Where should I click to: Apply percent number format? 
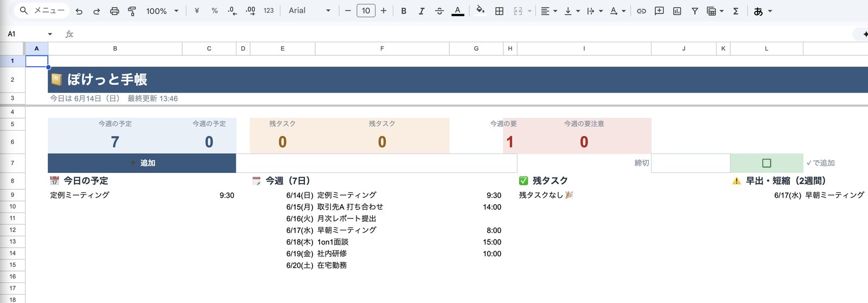click(x=215, y=11)
